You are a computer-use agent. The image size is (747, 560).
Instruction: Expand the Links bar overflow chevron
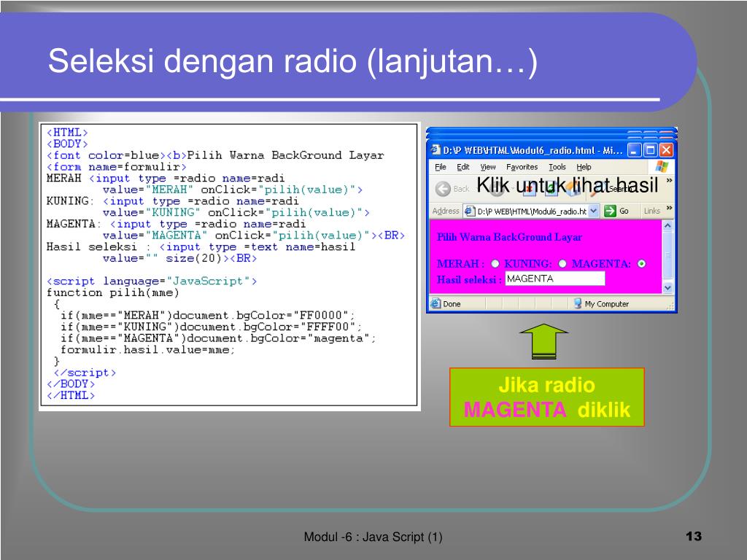pos(669,208)
